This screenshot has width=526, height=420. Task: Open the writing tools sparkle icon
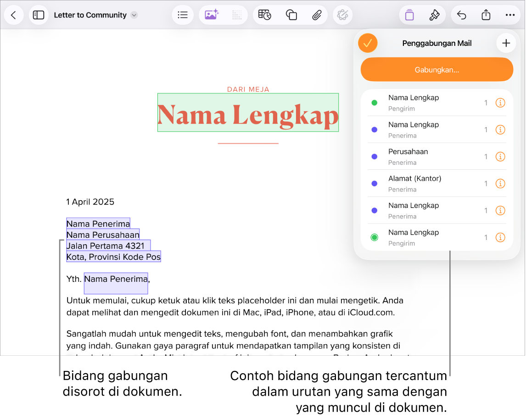click(x=342, y=15)
